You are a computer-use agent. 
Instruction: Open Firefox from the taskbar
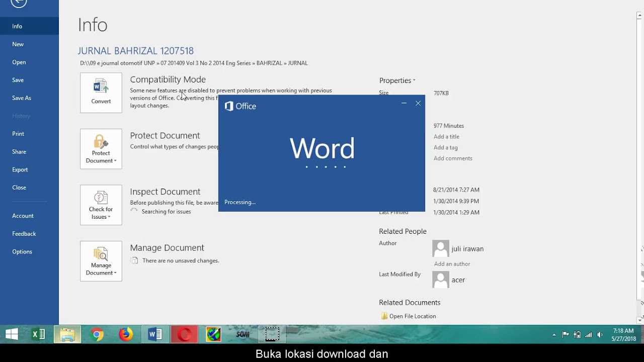[x=126, y=334]
